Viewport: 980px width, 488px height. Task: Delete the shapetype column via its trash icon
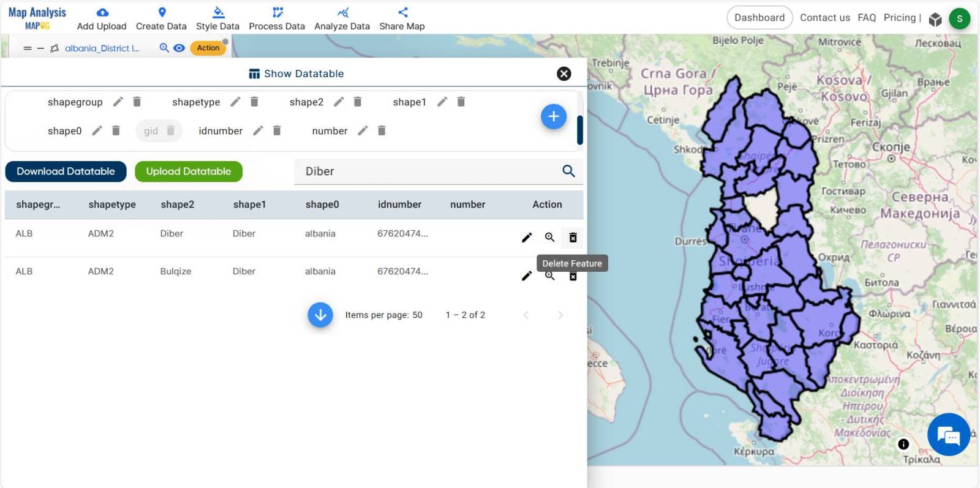coord(254,102)
